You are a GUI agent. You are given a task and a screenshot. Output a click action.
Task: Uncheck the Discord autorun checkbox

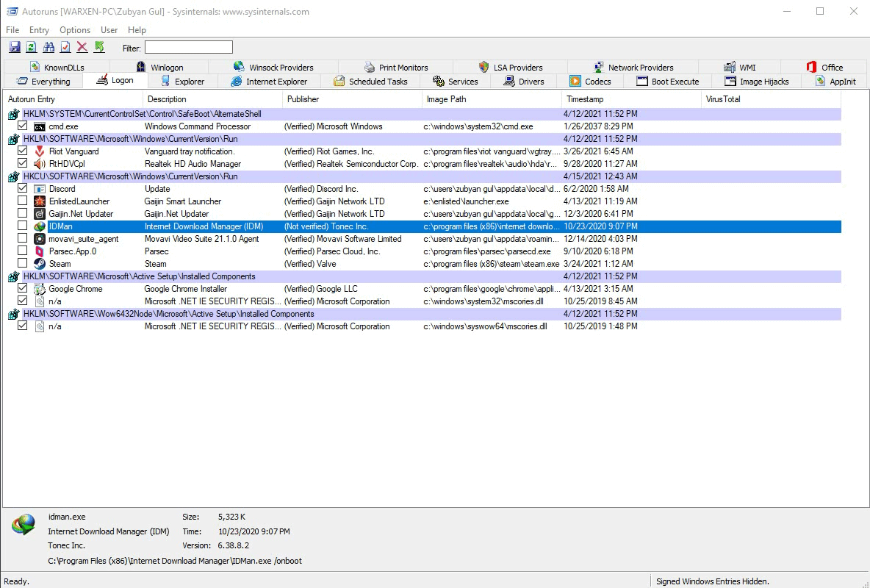click(23, 189)
